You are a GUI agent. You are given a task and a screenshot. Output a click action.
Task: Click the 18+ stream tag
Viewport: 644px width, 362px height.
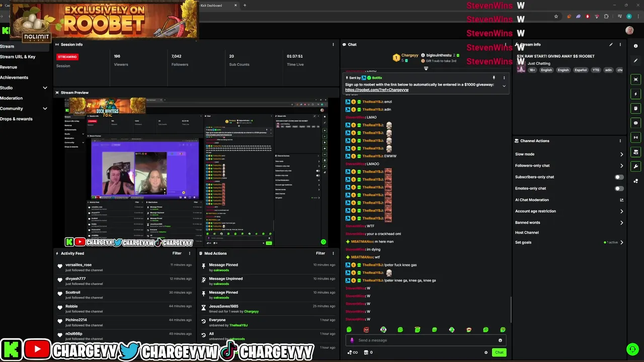coord(532,70)
